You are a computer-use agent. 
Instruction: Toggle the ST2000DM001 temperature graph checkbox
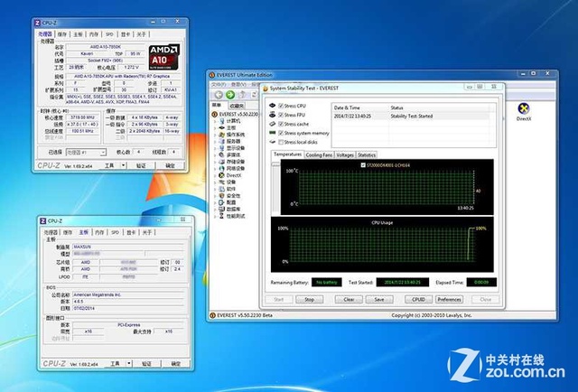[363, 165]
